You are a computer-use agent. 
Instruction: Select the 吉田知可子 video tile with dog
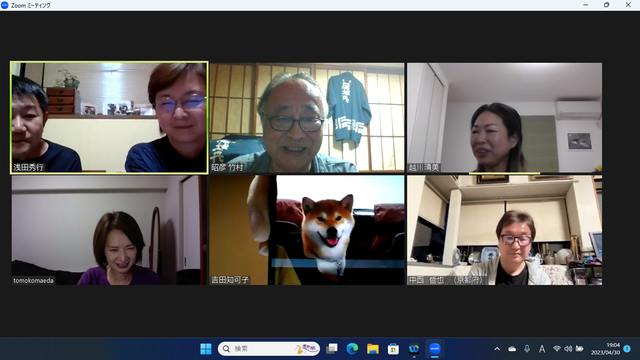tap(307, 230)
